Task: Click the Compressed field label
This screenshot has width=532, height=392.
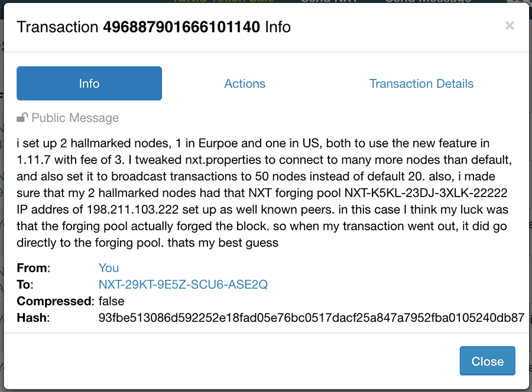Action: 56,301
